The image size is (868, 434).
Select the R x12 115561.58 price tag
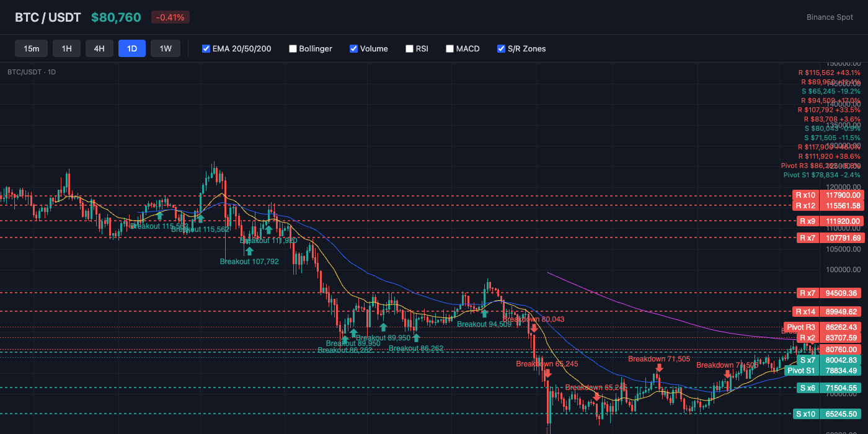click(829, 205)
